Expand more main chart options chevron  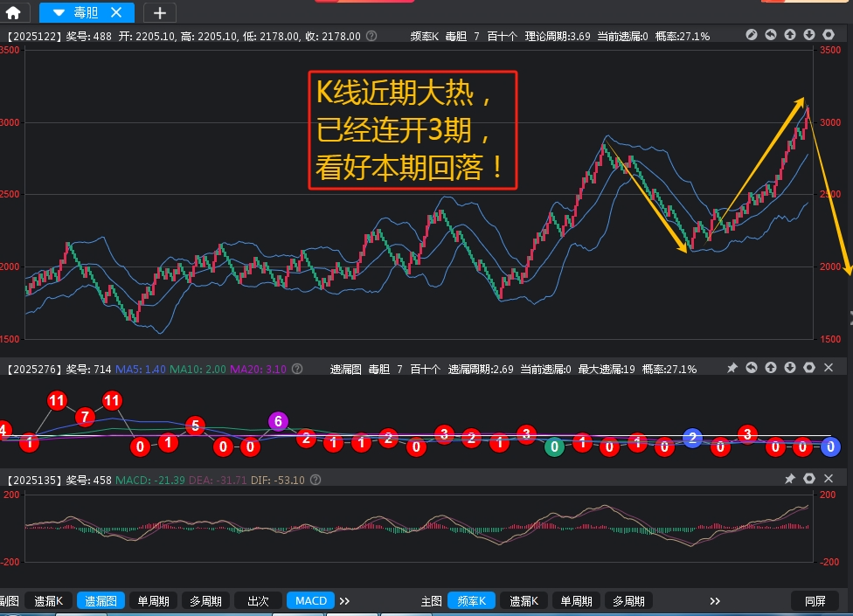pos(715,601)
